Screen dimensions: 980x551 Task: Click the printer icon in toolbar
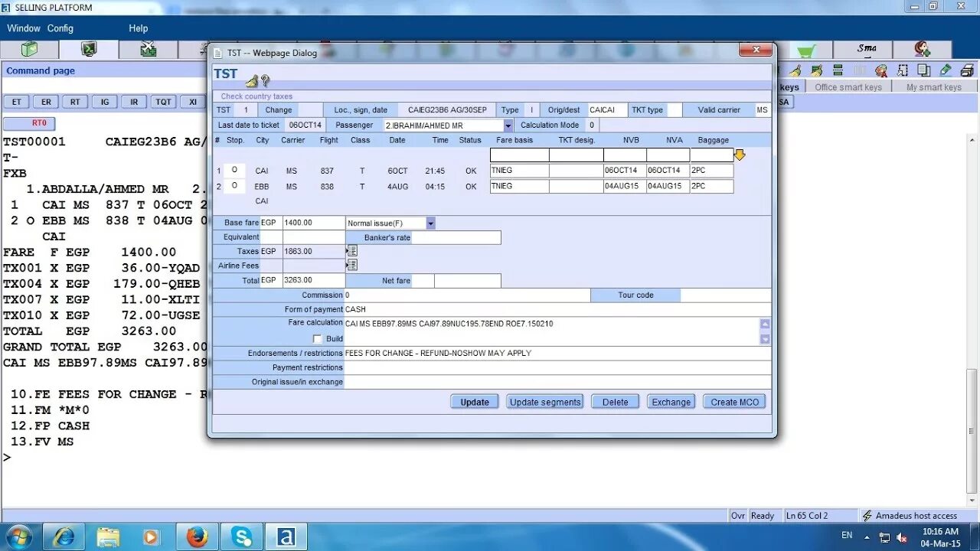pyautogui.click(x=967, y=70)
